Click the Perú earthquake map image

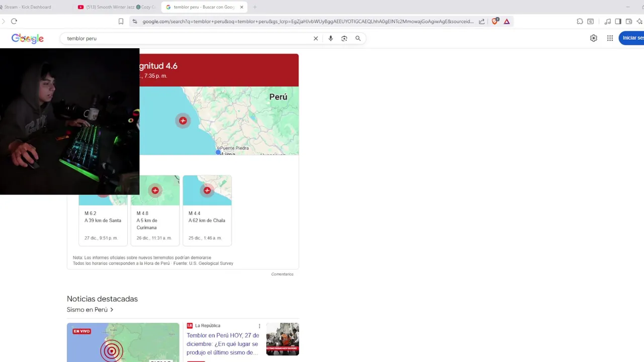click(219, 121)
